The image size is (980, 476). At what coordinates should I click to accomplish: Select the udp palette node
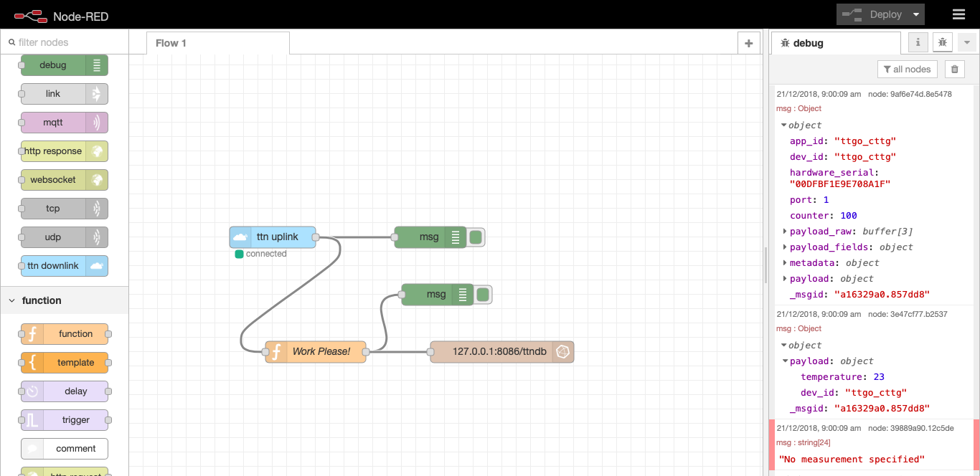click(65, 237)
